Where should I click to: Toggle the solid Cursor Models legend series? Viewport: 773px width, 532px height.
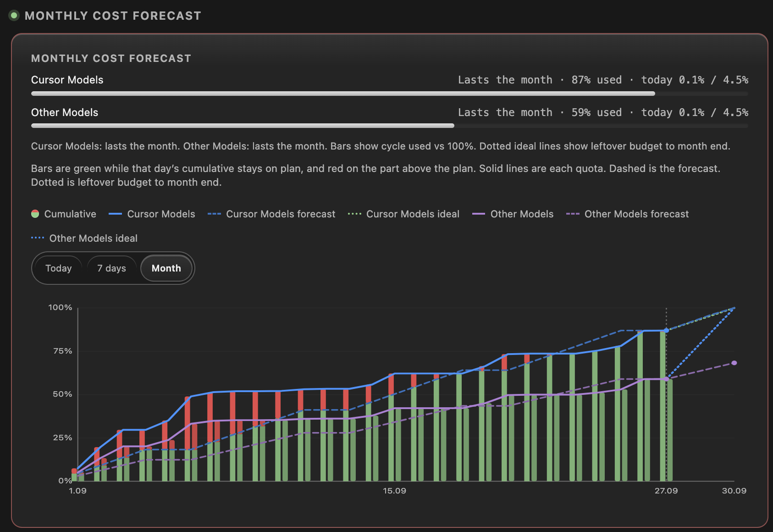tap(152, 214)
